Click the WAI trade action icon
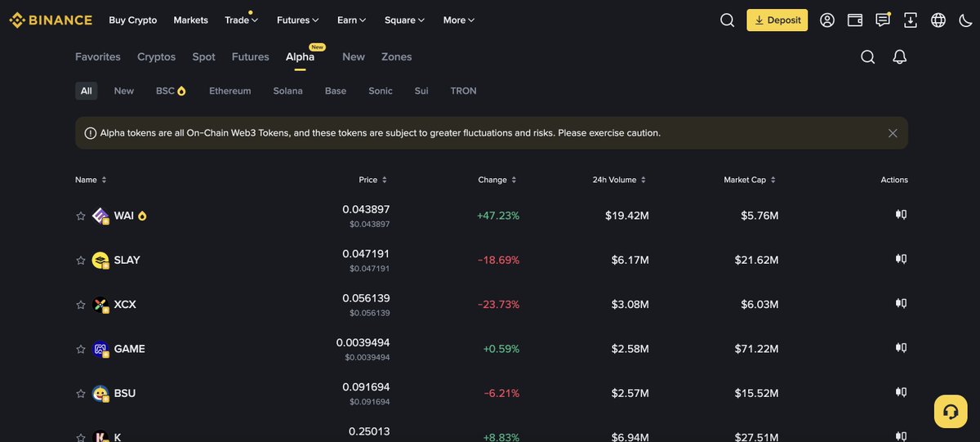The image size is (980, 442). tap(902, 215)
